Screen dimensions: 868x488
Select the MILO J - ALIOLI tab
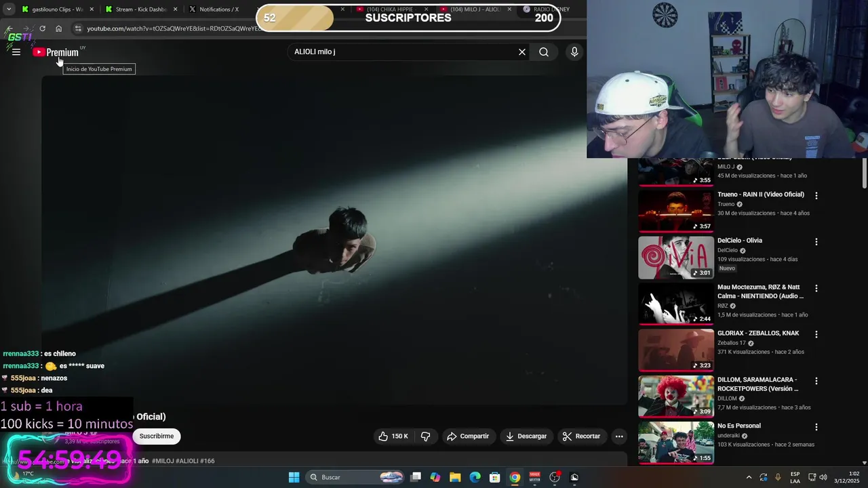click(475, 9)
